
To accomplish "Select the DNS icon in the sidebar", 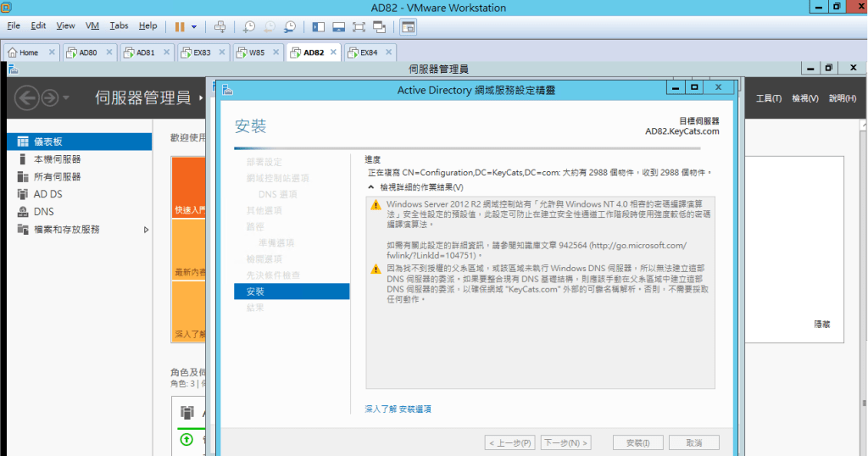I will [22, 212].
